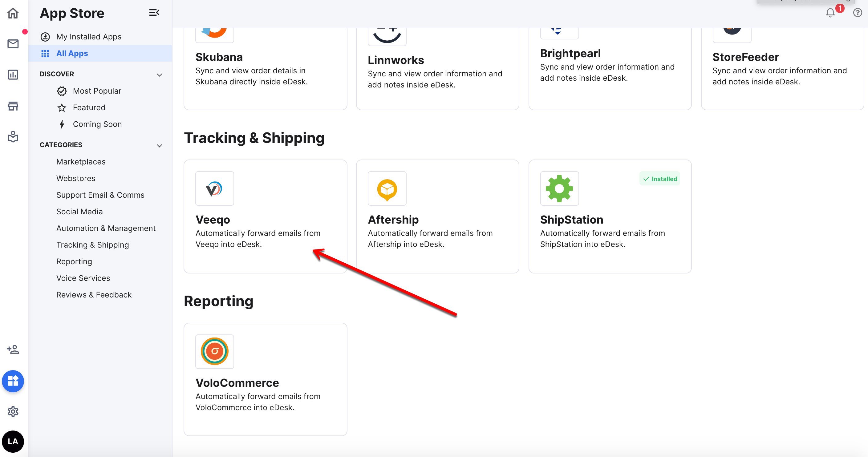Select the Home icon in left rail
Viewport: 868px width, 457px height.
point(13,13)
